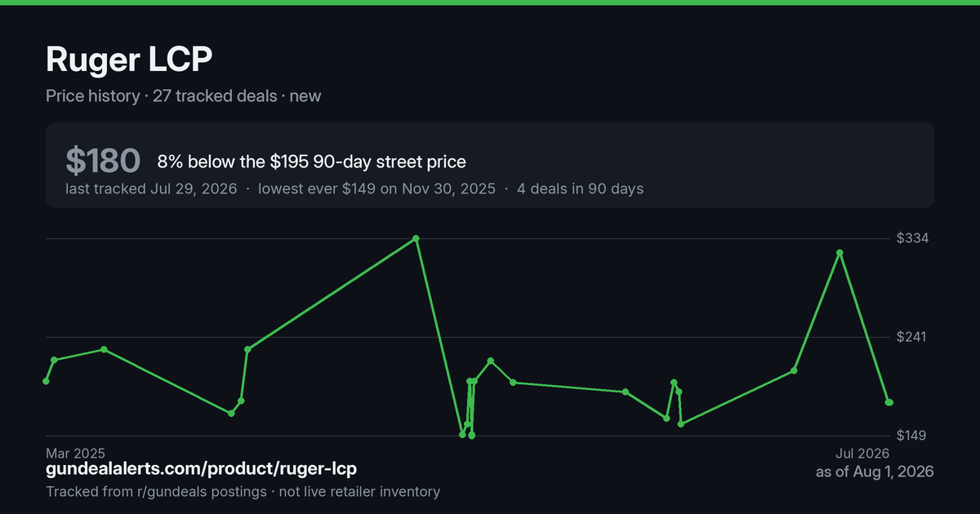
Task: Select the second-highest peak near Jul 2026
Action: 840,253
